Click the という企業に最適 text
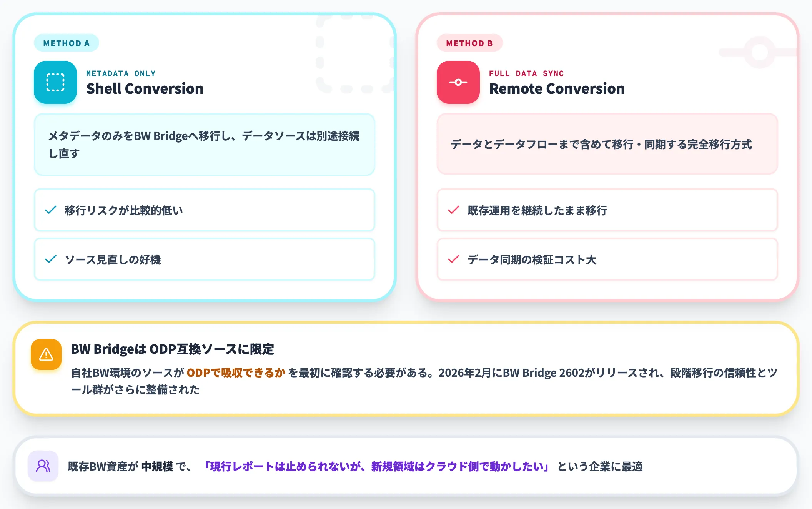812x509 pixels. [x=600, y=466]
